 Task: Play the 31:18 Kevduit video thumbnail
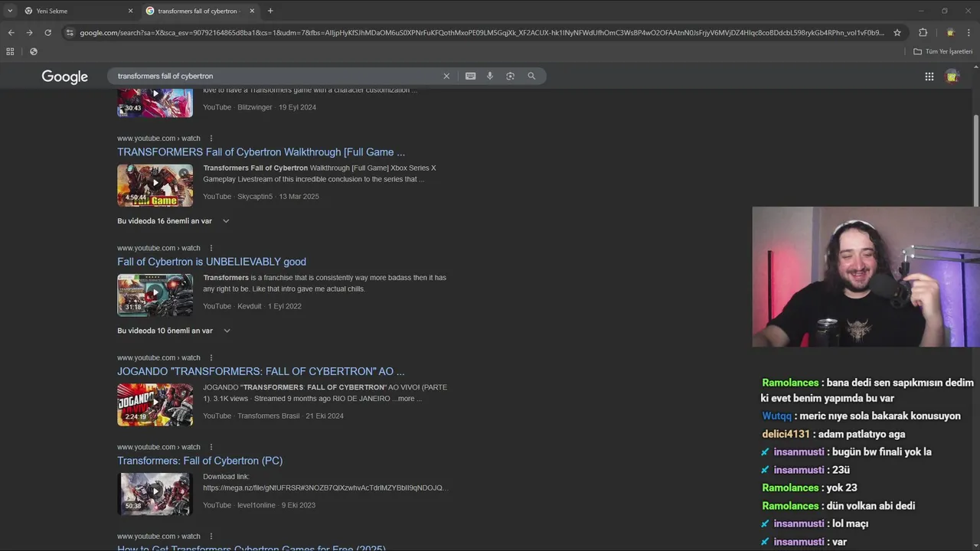(155, 295)
